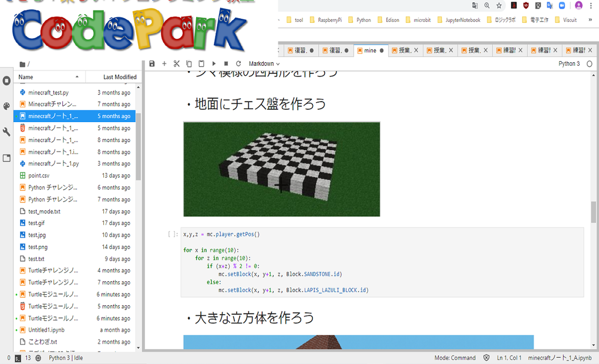
Task: Close the first 授業 tab with its X
Action: point(416,50)
